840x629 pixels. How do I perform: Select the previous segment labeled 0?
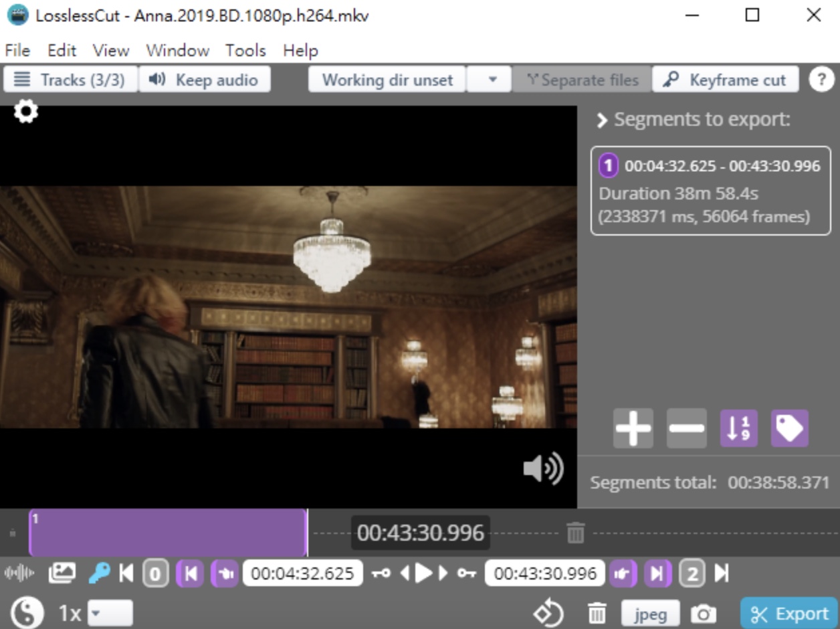[155, 573]
